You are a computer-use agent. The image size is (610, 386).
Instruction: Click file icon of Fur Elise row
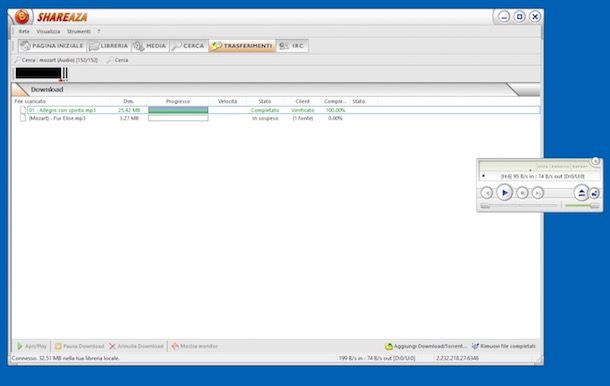[x=23, y=118]
